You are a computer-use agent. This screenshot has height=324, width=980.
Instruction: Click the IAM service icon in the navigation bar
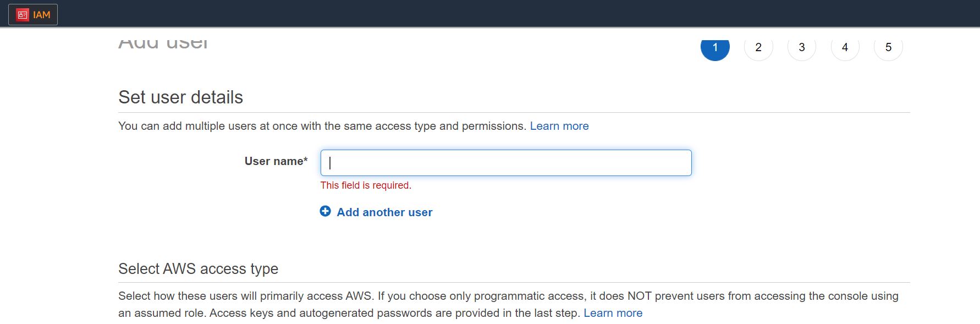point(22,14)
